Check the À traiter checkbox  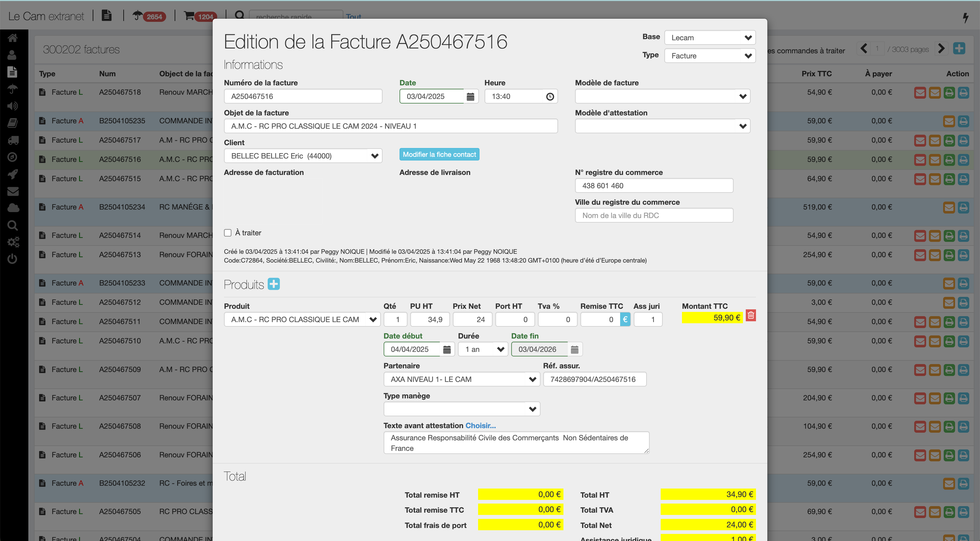click(228, 233)
